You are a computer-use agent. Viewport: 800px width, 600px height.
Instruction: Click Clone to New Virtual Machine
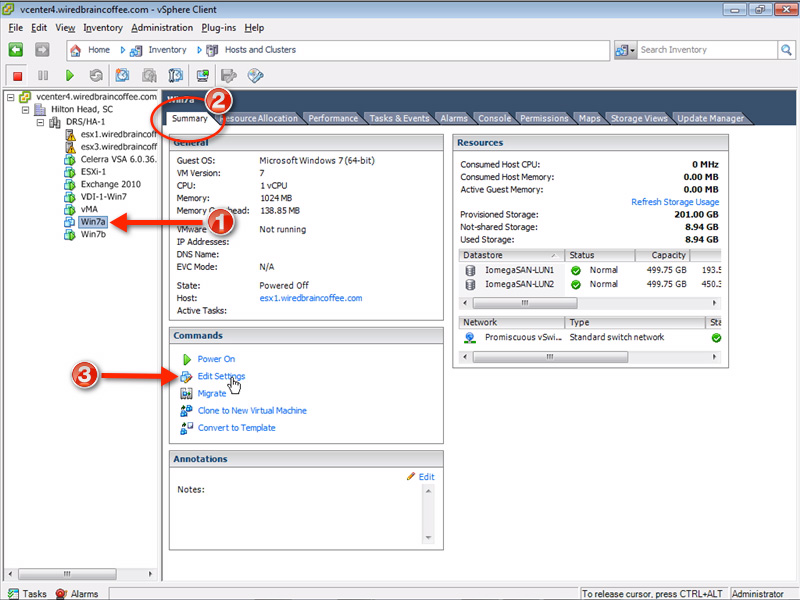pyautogui.click(x=254, y=410)
